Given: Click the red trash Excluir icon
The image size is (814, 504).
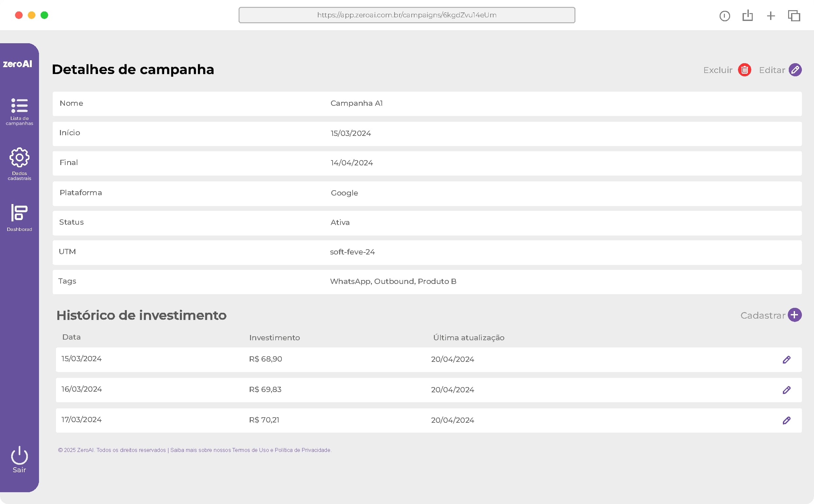Looking at the screenshot, I should pyautogui.click(x=744, y=70).
